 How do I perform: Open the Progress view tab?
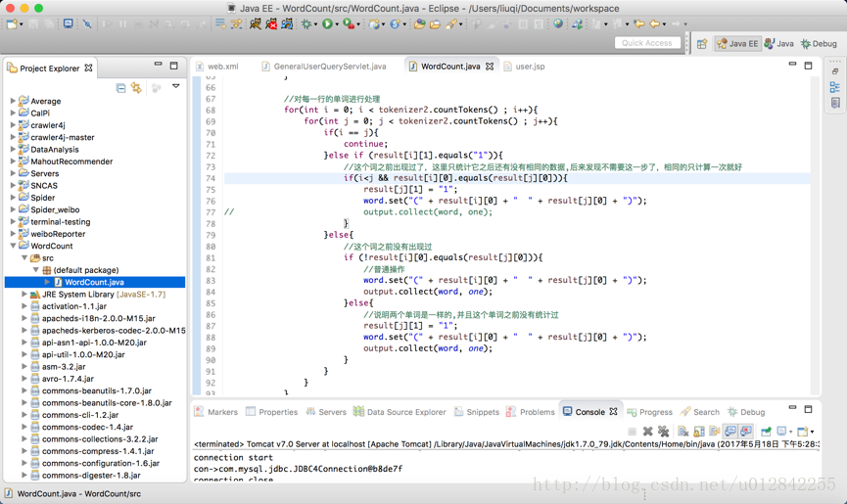click(649, 412)
